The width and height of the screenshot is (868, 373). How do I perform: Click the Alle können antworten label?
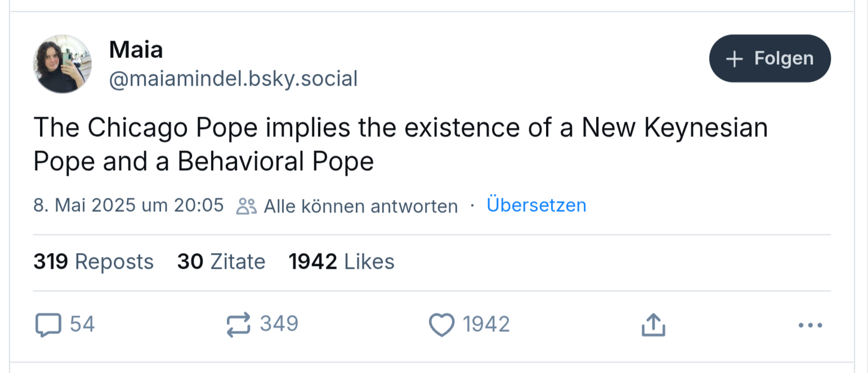pos(360,206)
